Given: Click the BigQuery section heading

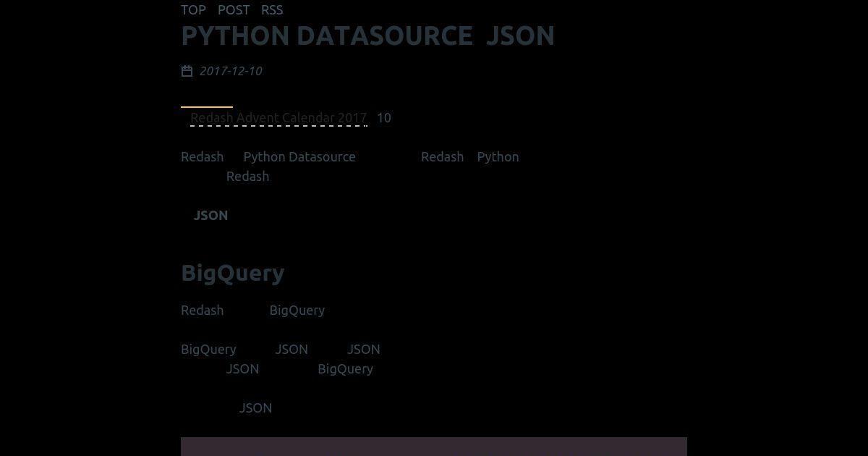Looking at the screenshot, I should pyautogui.click(x=232, y=273).
